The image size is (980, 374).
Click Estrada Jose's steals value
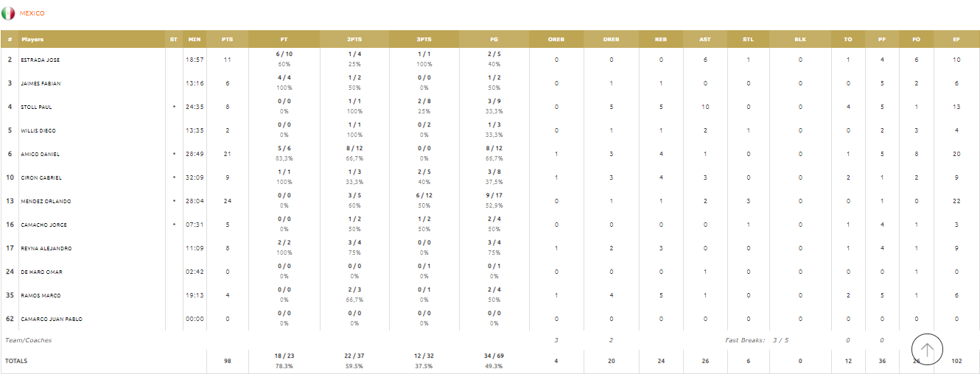click(748, 60)
